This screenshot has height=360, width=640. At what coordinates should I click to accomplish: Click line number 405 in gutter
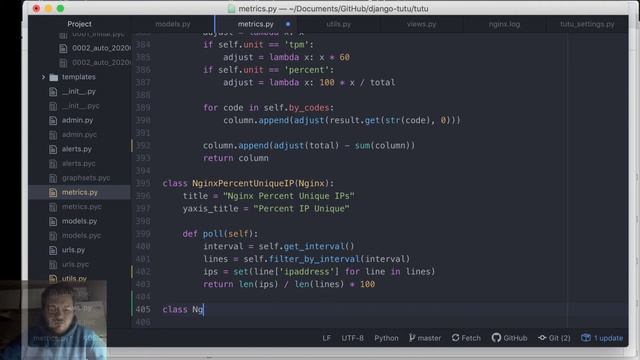[143, 309]
